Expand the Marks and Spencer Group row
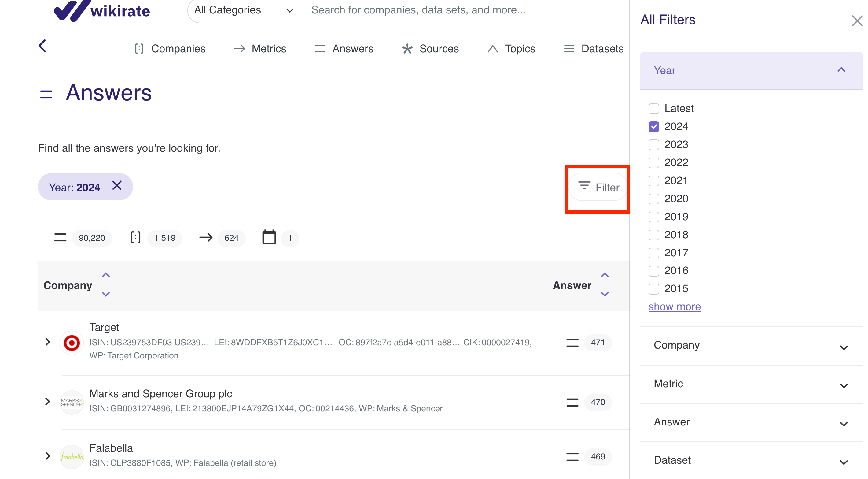Image resolution: width=868 pixels, height=479 pixels. (x=47, y=401)
